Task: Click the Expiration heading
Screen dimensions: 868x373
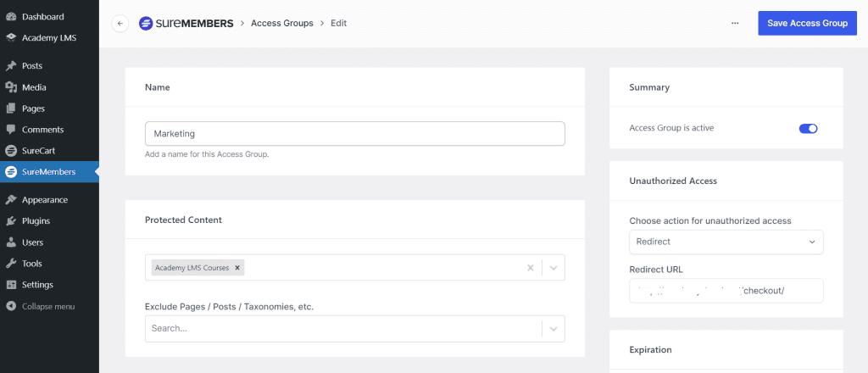Action: [x=650, y=350]
